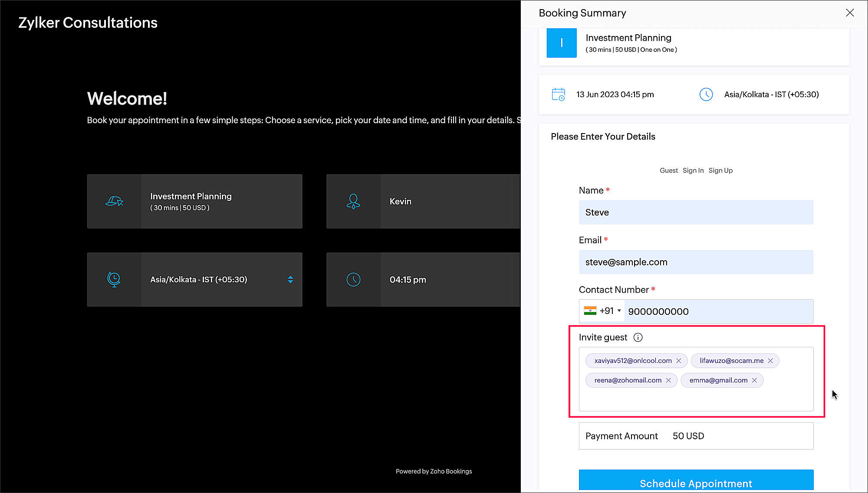Remove lifawuzo@socam.me guest chip
The height and width of the screenshot is (493, 868).
click(770, 361)
